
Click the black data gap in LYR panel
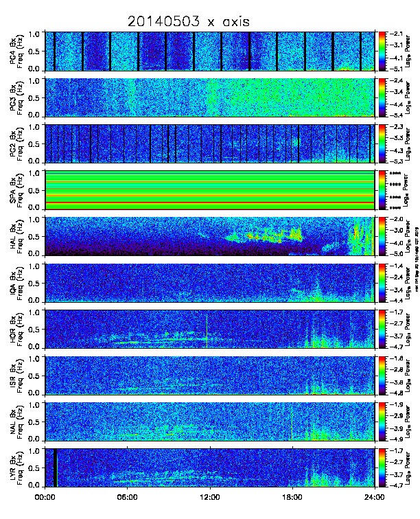(x=56, y=468)
